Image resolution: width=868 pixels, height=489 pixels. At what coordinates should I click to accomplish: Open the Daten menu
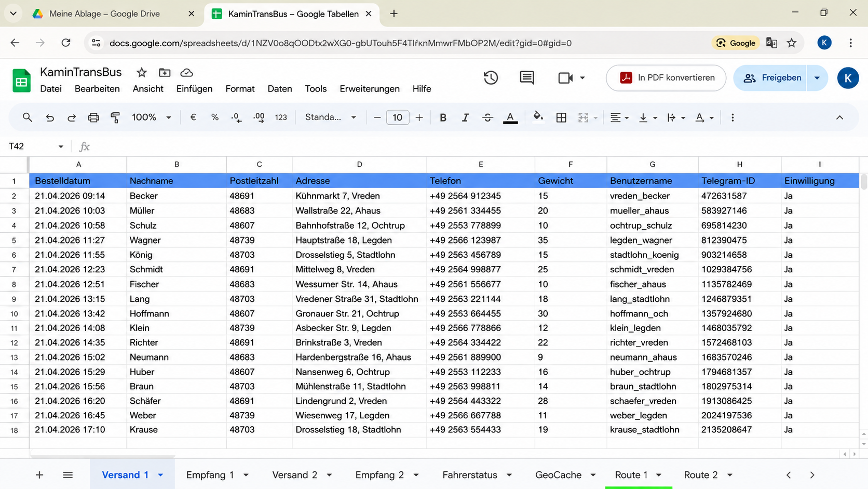pyautogui.click(x=280, y=89)
